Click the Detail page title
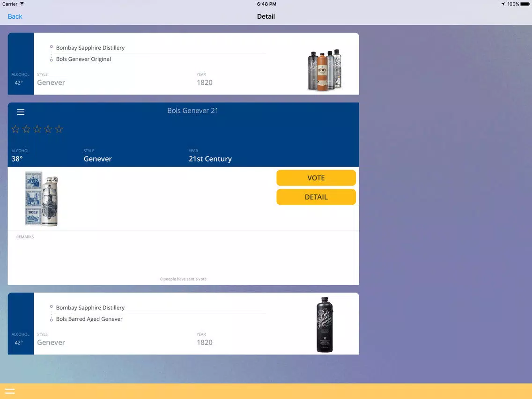Image resolution: width=532 pixels, height=399 pixels. pyautogui.click(x=266, y=16)
